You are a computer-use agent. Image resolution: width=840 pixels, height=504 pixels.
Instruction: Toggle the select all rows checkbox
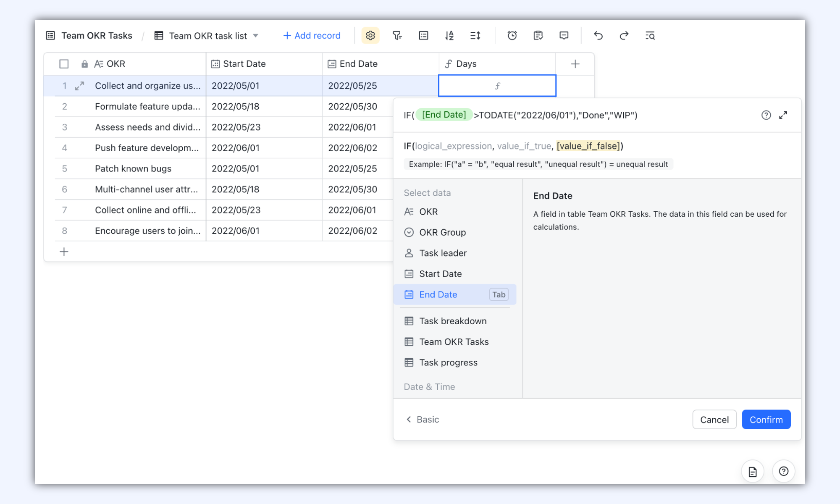pos(64,64)
